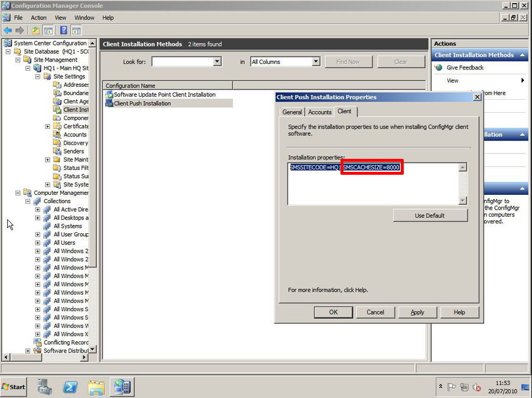Collapse the Site Database node

(x=8, y=51)
